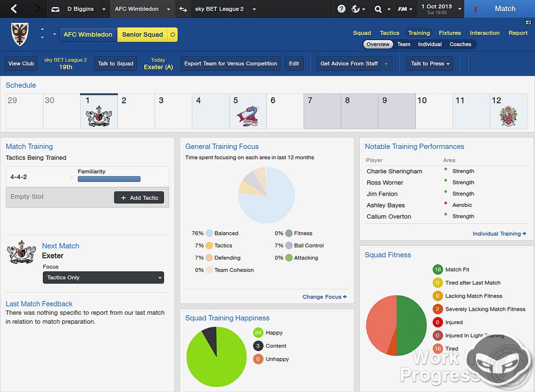Click the Edit button
The image size is (535, 392).
click(x=294, y=64)
